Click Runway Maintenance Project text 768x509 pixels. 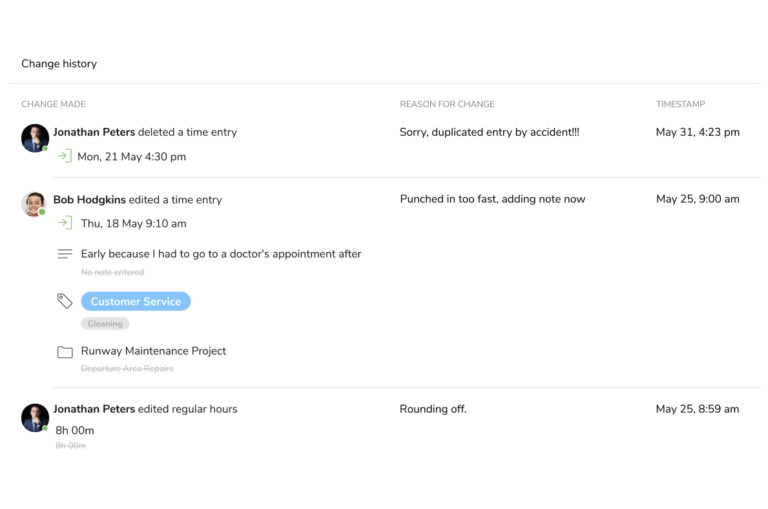[153, 351]
